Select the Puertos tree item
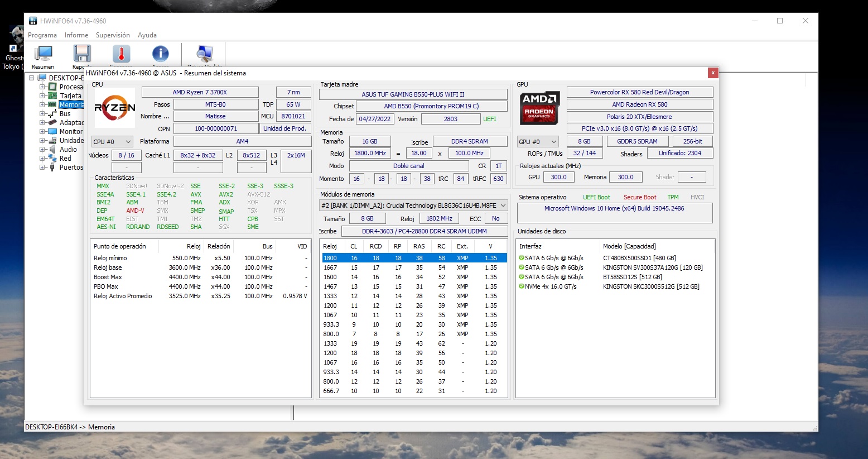Screen dimensions: 868x459 pos(71,167)
